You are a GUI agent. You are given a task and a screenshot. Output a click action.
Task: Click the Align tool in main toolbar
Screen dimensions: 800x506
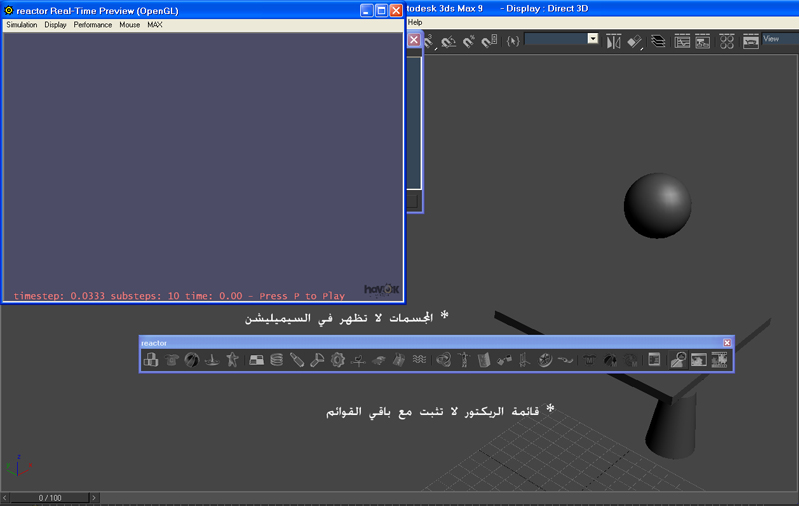point(634,41)
